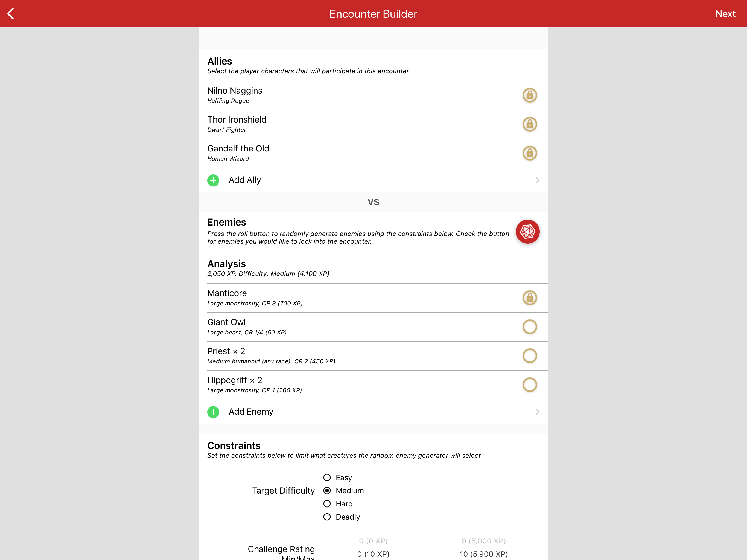Select Deadly target difficulty
747x560 pixels.
tap(327, 517)
